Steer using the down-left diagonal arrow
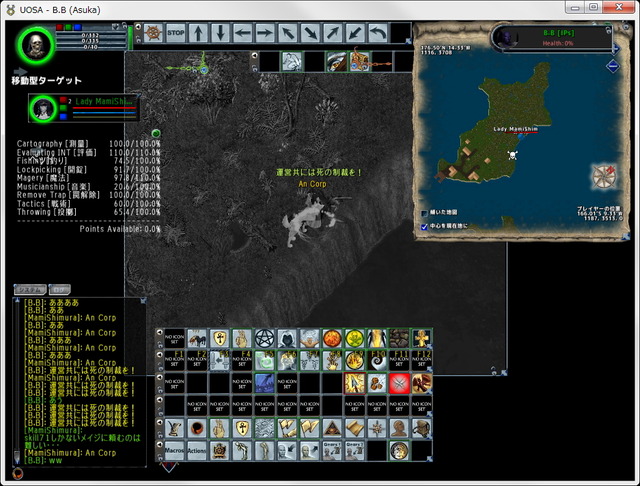 [x=355, y=33]
